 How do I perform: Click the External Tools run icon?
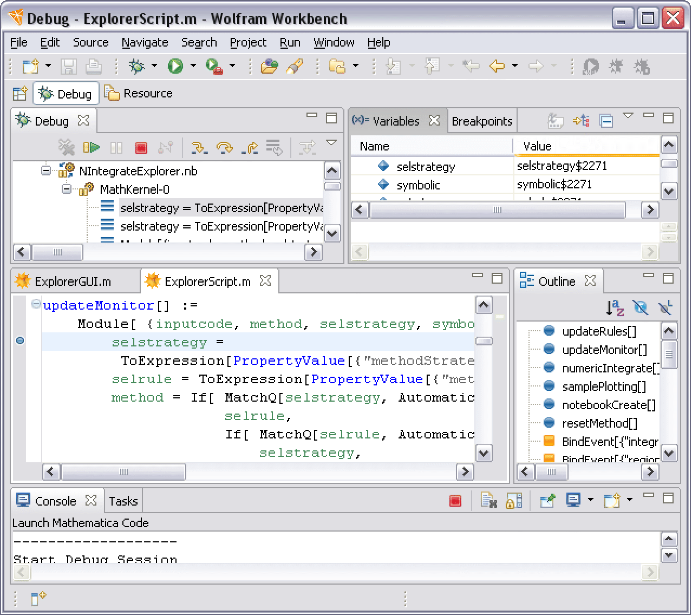point(214,67)
